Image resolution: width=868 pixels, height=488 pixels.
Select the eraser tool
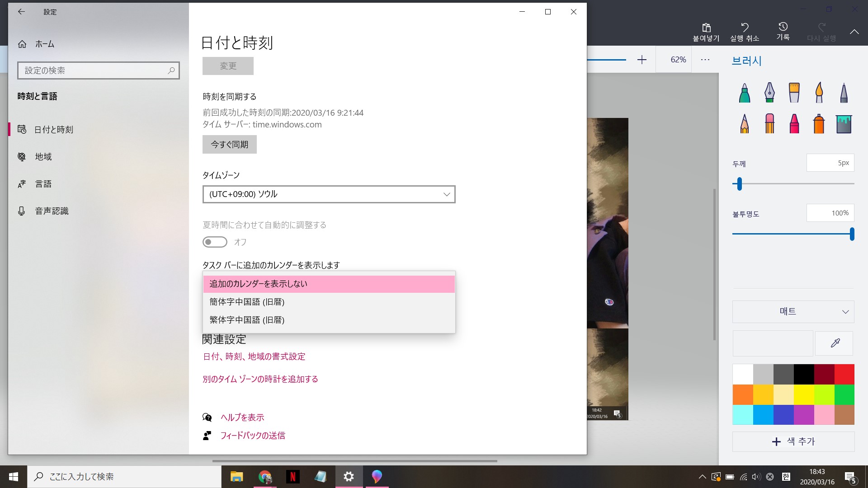point(769,123)
